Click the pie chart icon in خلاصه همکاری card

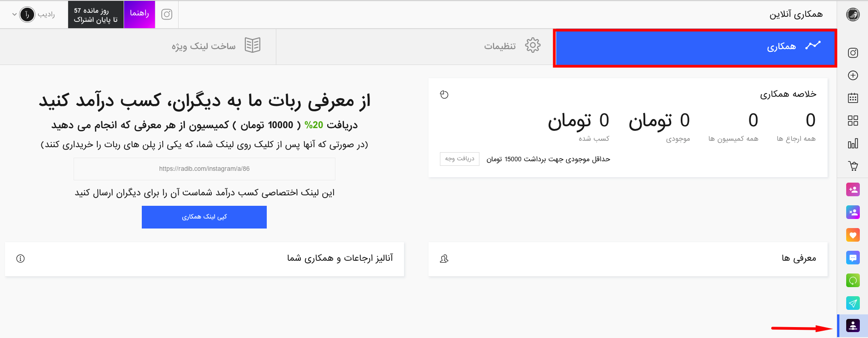pos(444,94)
